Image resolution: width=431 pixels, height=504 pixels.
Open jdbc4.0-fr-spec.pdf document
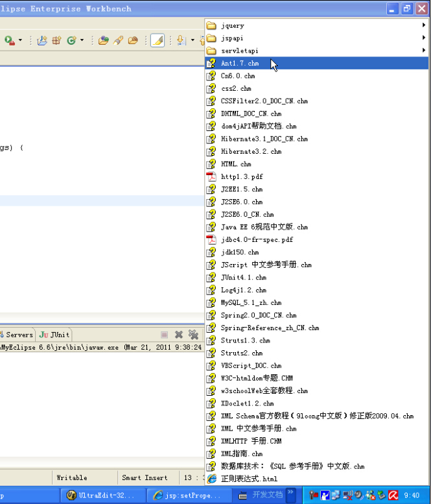point(317,239)
